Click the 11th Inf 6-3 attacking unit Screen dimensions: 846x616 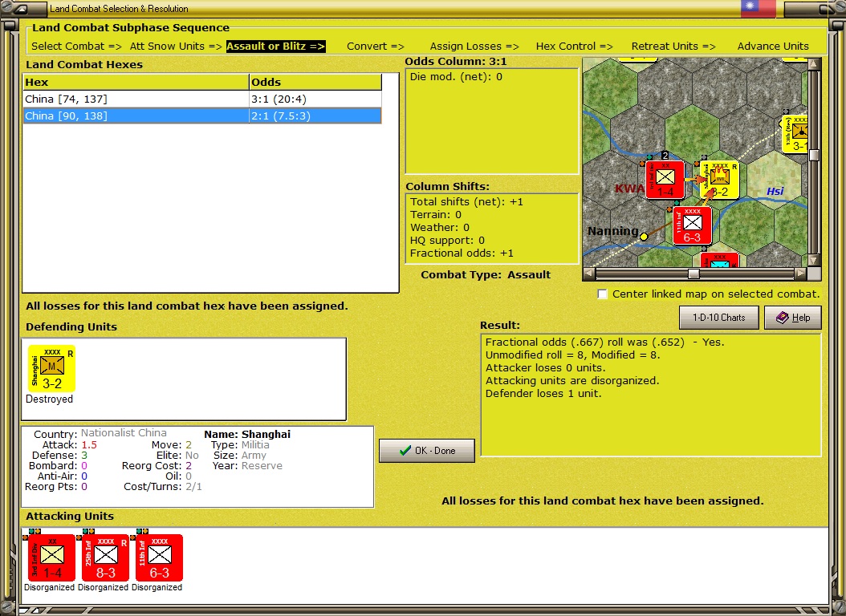[x=159, y=557]
